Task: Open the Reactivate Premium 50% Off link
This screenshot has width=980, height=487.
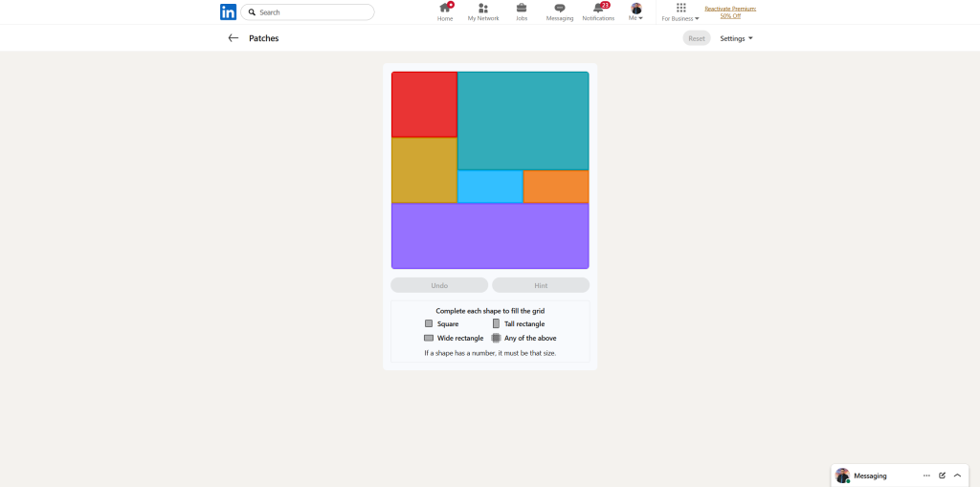Action: (x=730, y=11)
